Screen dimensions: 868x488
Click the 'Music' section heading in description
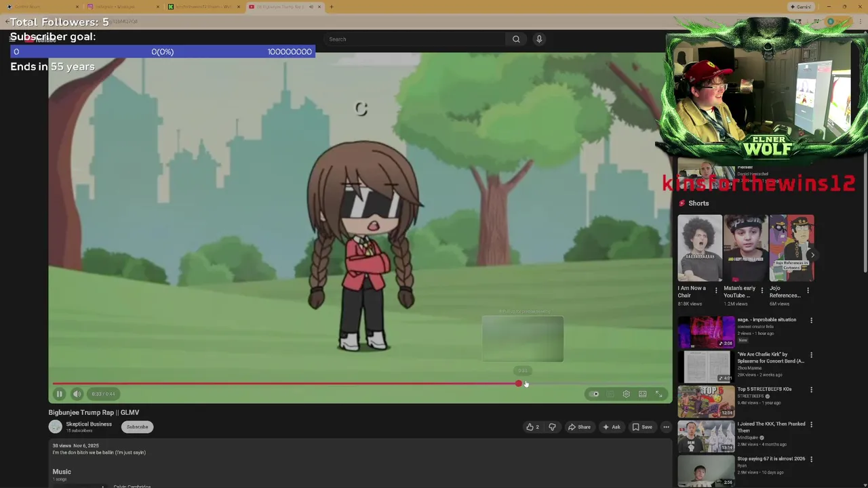coord(62,472)
